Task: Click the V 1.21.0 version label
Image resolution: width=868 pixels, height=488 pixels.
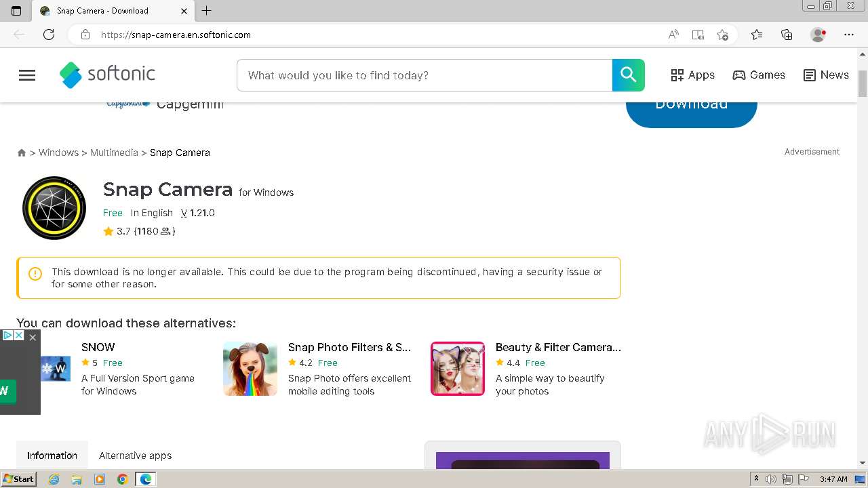Action: [x=198, y=213]
